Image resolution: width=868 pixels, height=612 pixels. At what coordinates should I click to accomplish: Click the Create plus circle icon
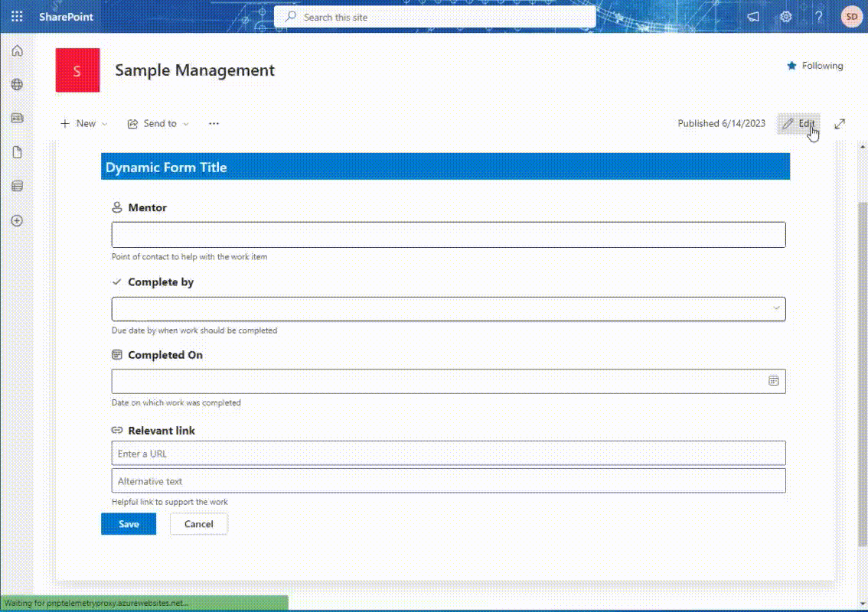click(x=17, y=220)
